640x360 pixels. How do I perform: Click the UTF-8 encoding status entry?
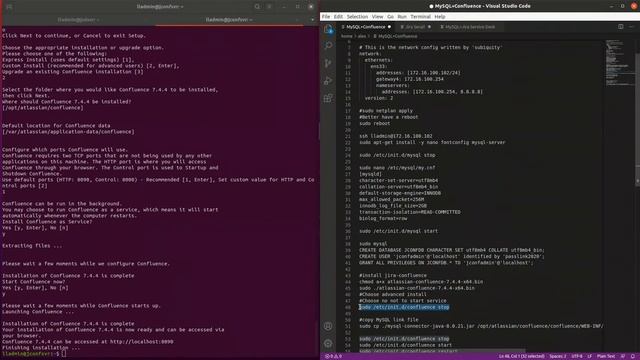point(577,356)
